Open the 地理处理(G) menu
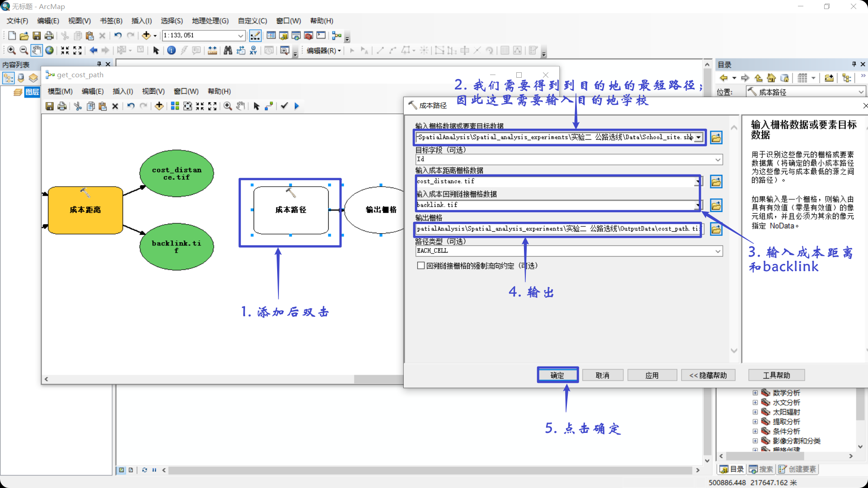Image resolution: width=868 pixels, height=488 pixels. click(x=209, y=20)
